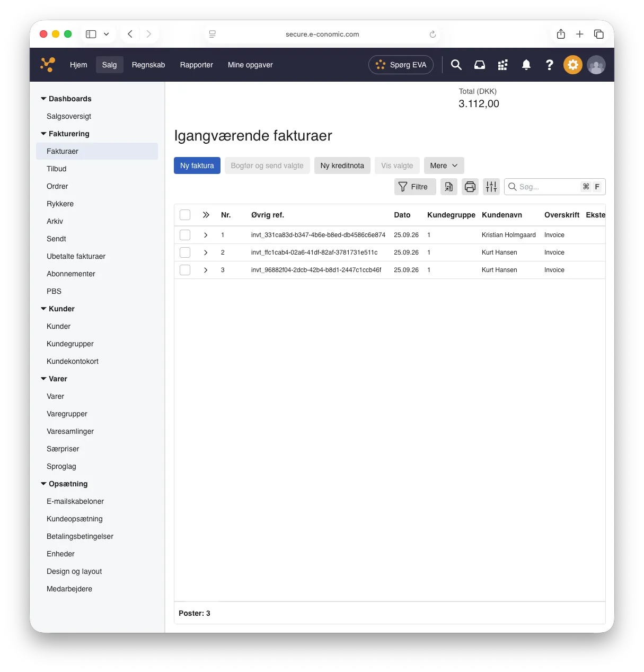Viewport: 644px width, 672px height.
Task: Click the e-conomic logo icon
Action: [x=48, y=65]
